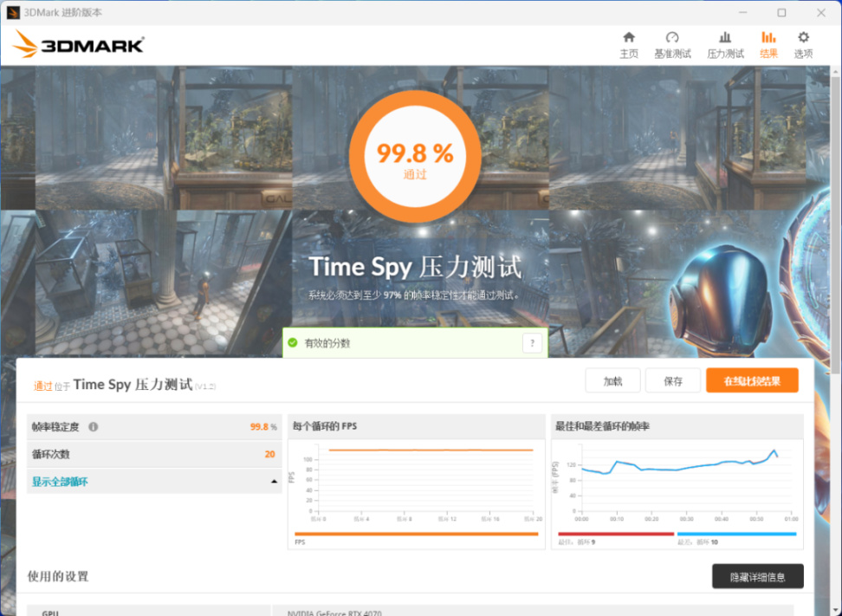Click the 有效的分数 label
Image resolution: width=842 pixels, height=616 pixels.
(x=327, y=343)
